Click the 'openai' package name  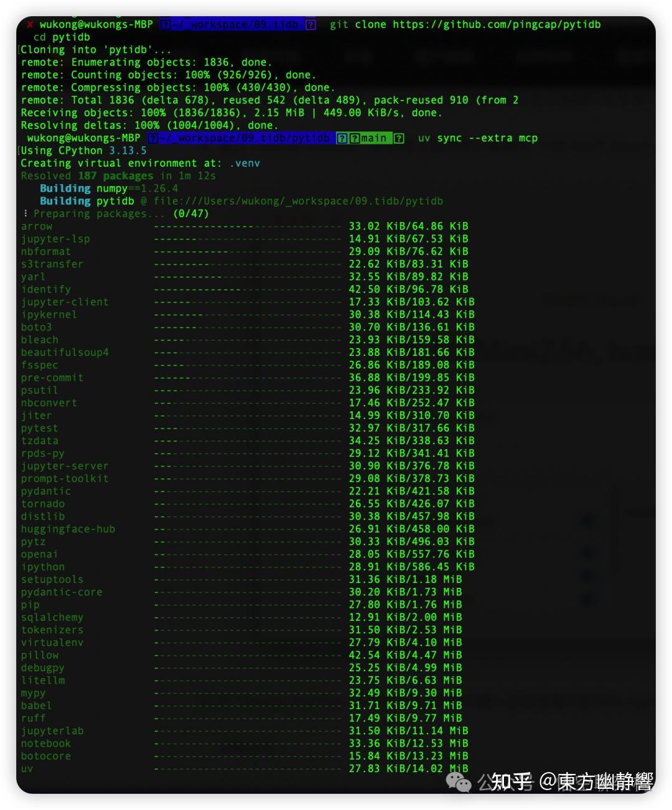[x=39, y=554]
